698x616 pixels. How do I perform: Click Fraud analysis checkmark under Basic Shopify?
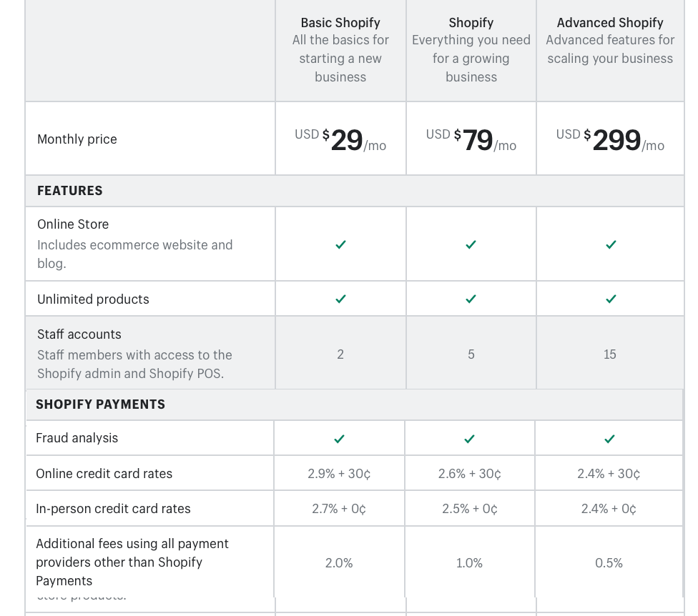coord(339,439)
